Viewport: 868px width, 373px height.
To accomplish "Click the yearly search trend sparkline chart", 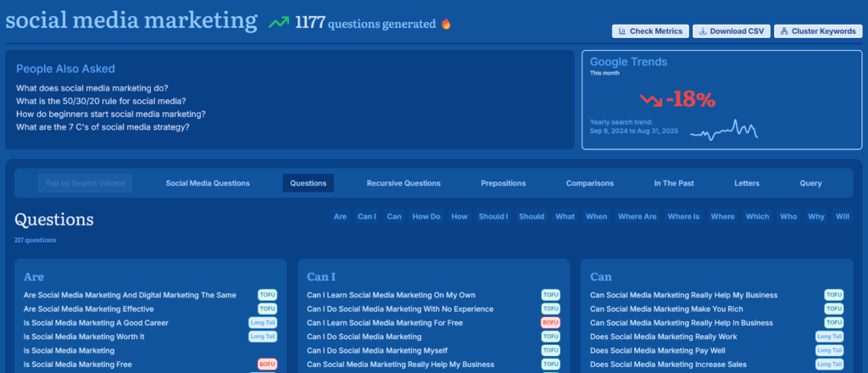I will (x=724, y=130).
